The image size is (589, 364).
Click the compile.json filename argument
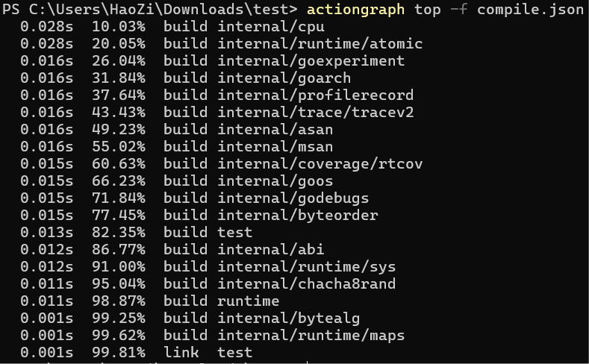tap(530, 10)
